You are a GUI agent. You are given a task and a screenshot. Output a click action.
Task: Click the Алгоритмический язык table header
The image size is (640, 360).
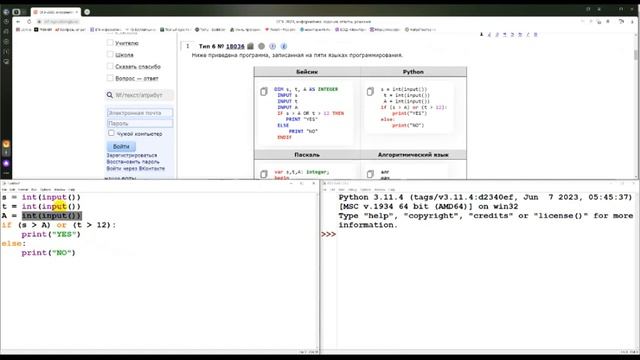point(413,155)
